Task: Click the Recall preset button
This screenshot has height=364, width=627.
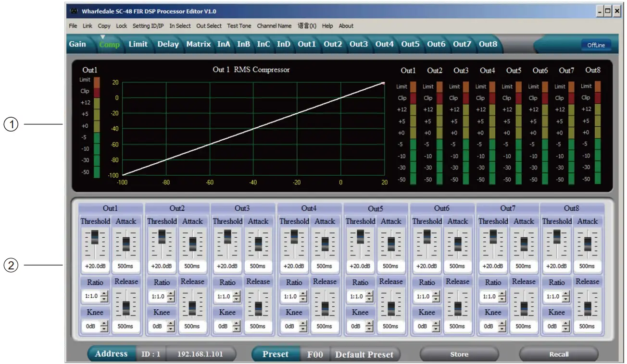Action: click(x=559, y=354)
